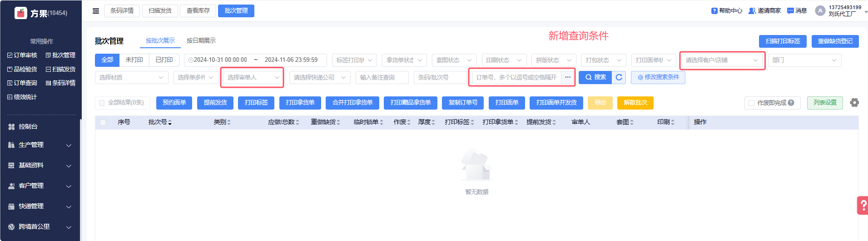Open the red help floating widget
This screenshot has width=868, height=241.
(862, 206)
